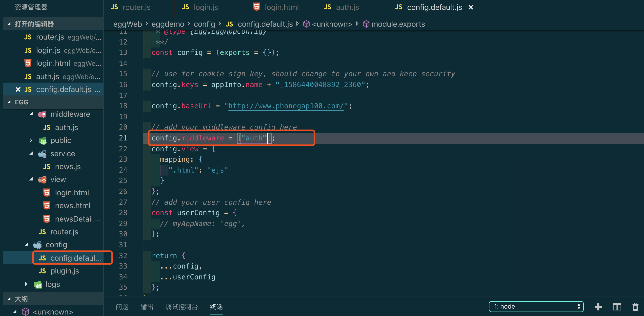Image resolution: width=644 pixels, height=316 pixels.
Task: Click the kill terminal trash icon
Action: click(x=635, y=307)
